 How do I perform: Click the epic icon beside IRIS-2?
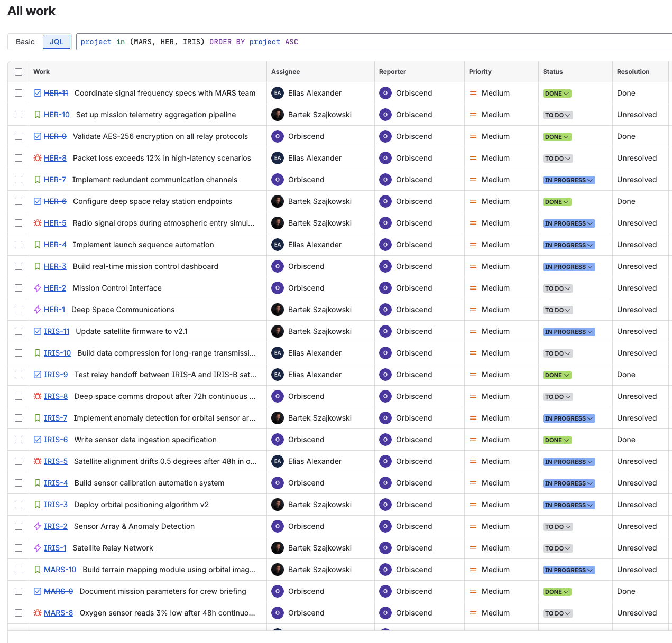[x=38, y=526]
